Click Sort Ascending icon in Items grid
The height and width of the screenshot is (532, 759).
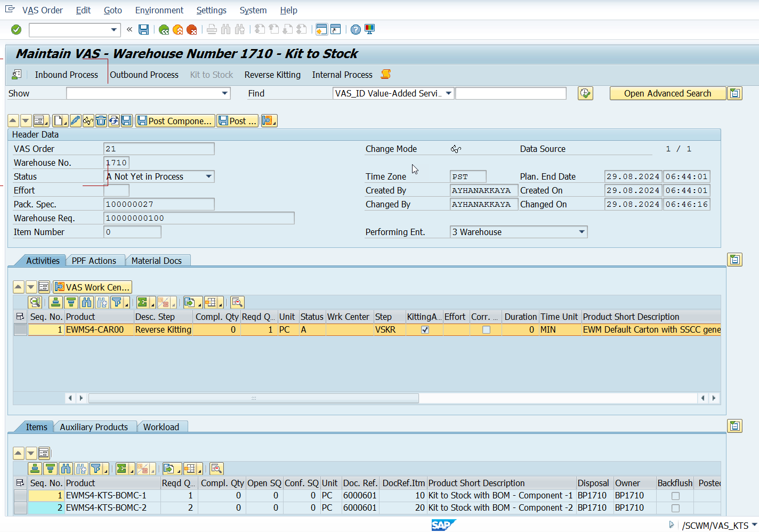point(35,469)
